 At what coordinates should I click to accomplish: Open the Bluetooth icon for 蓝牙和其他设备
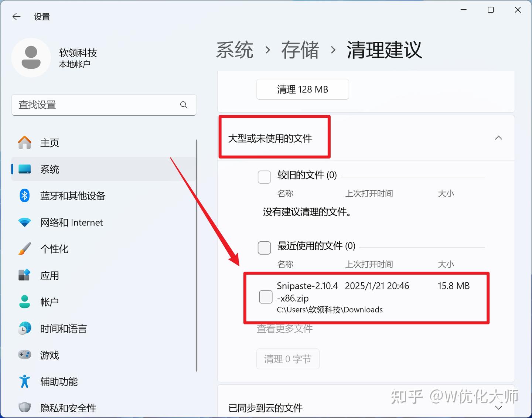pos(25,196)
